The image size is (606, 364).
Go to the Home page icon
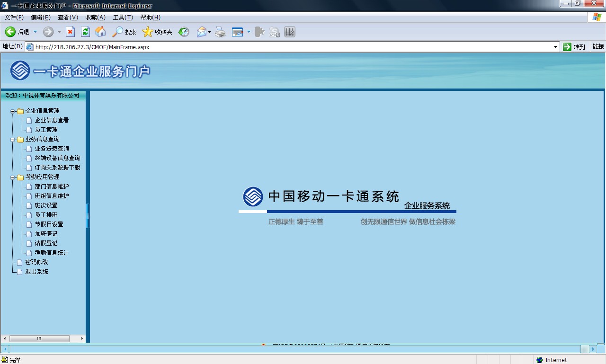pos(100,32)
